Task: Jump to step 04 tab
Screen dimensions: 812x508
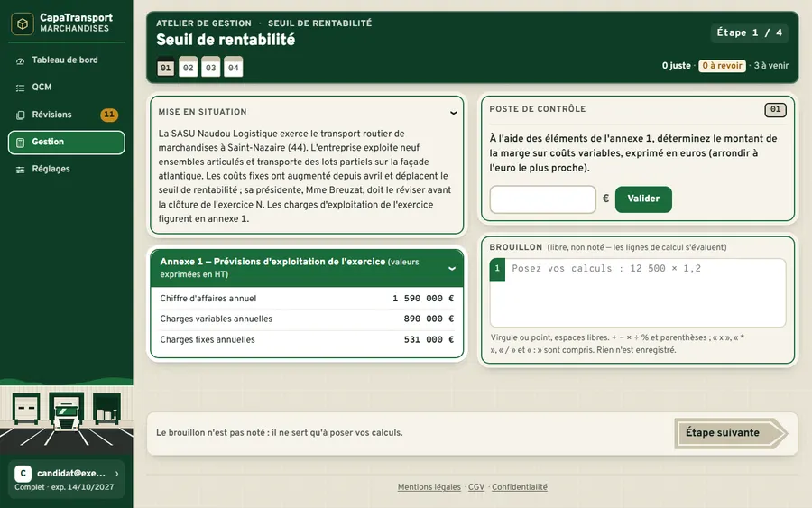Action: click(x=234, y=68)
